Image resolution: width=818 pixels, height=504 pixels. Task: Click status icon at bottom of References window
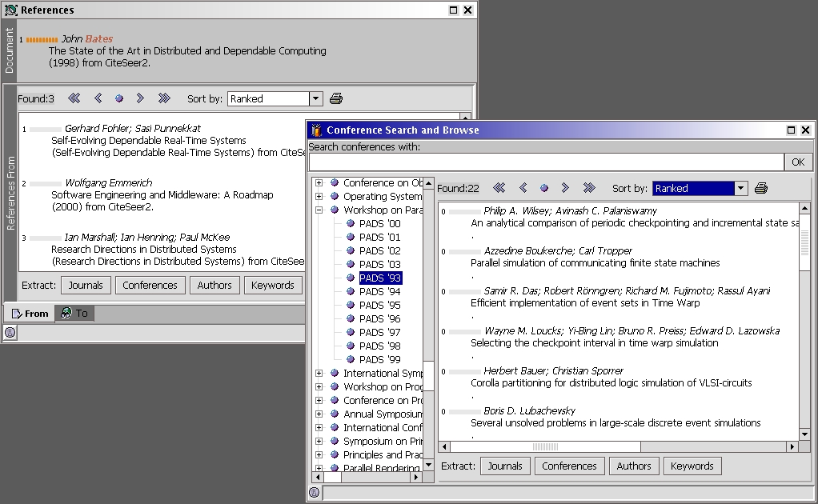click(10, 333)
